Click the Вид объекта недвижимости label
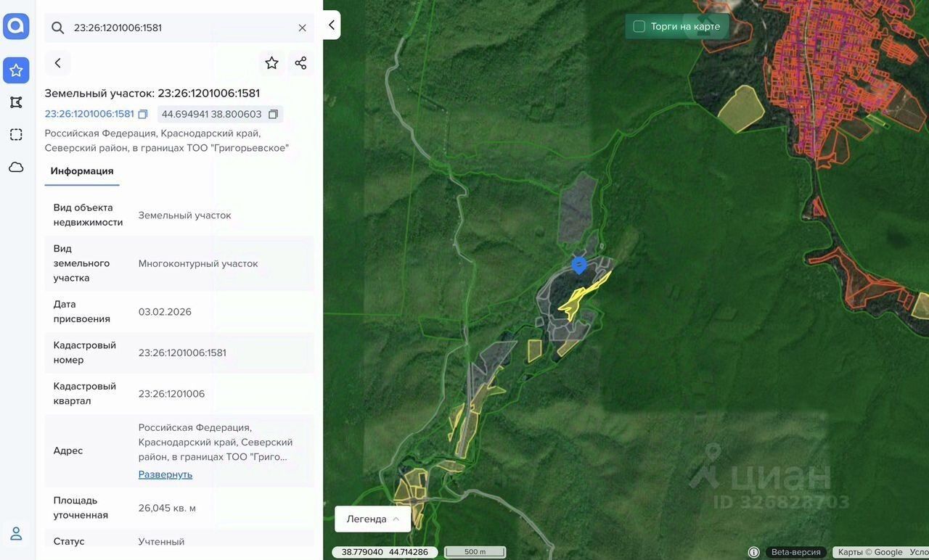Screen dimensions: 929x560 pos(88,215)
